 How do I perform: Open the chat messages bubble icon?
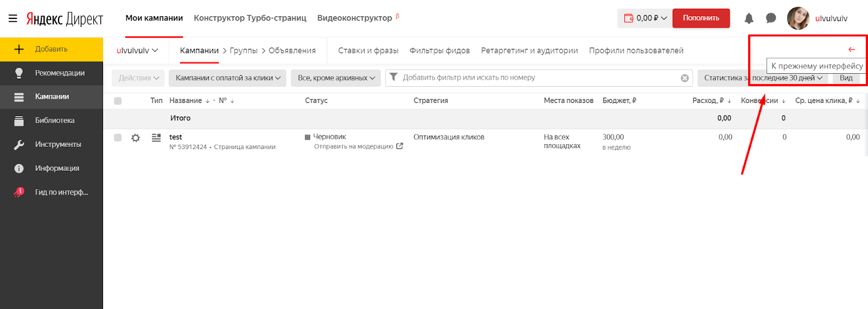(x=771, y=18)
